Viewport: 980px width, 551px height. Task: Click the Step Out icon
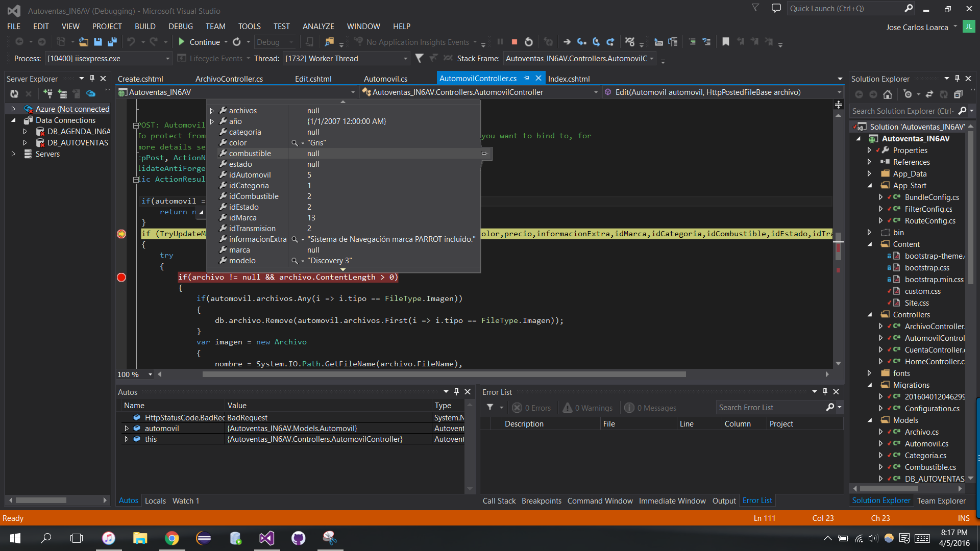(610, 42)
